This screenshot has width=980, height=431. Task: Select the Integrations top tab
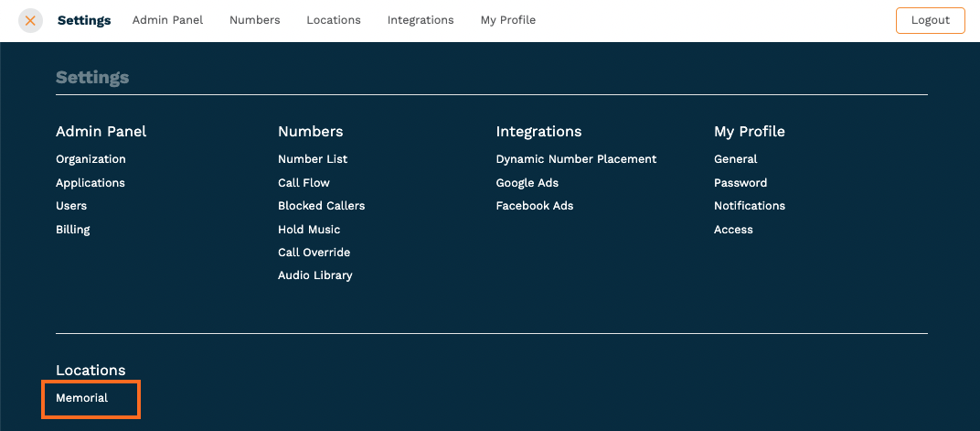pos(420,20)
